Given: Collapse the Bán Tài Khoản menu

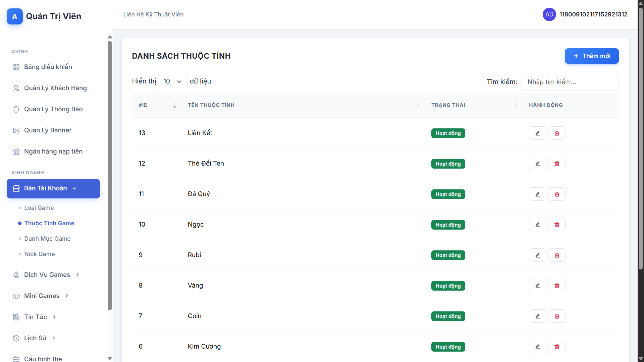Looking at the screenshot, I should pos(53,188).
